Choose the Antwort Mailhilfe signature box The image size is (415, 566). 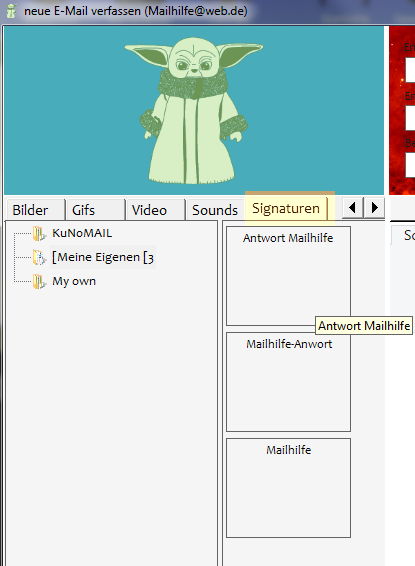point(288,276)
